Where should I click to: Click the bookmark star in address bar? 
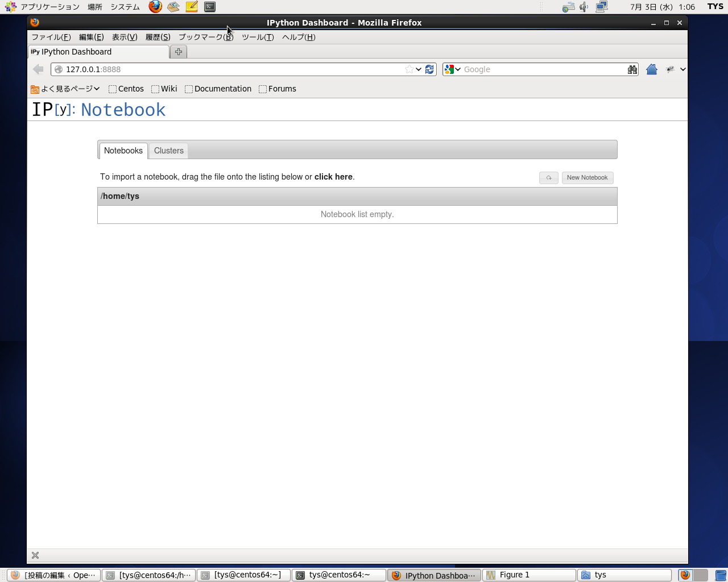[409, 69]
